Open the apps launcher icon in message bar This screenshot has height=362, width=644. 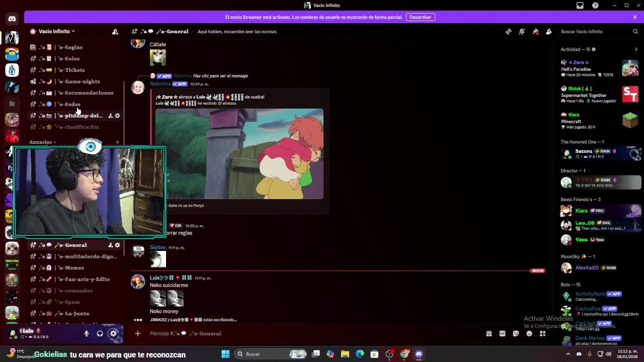point(542,333)
